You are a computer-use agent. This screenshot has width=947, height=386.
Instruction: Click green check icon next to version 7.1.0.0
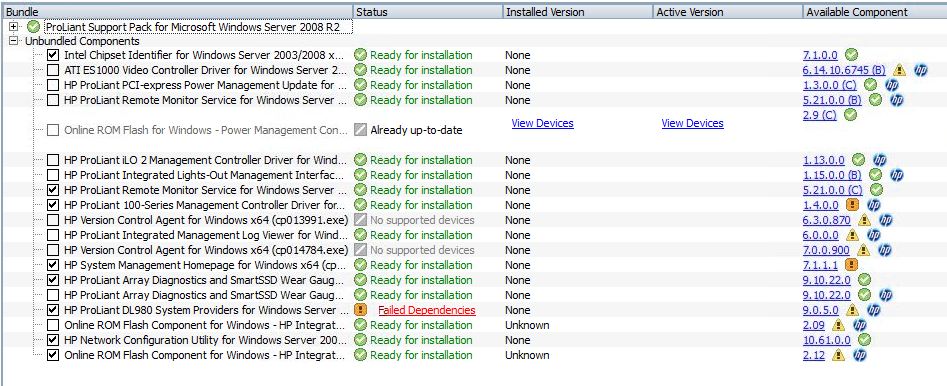(851, 54)
